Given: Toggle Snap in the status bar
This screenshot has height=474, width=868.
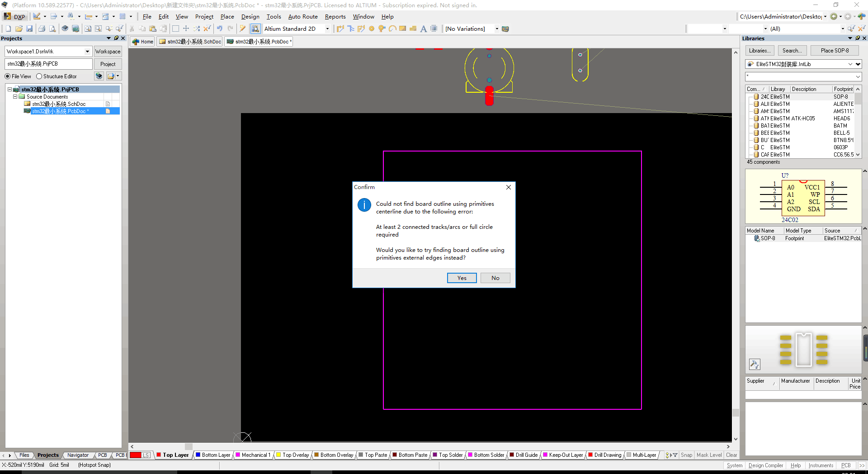Looking at the screenshot, I should 686,455.
